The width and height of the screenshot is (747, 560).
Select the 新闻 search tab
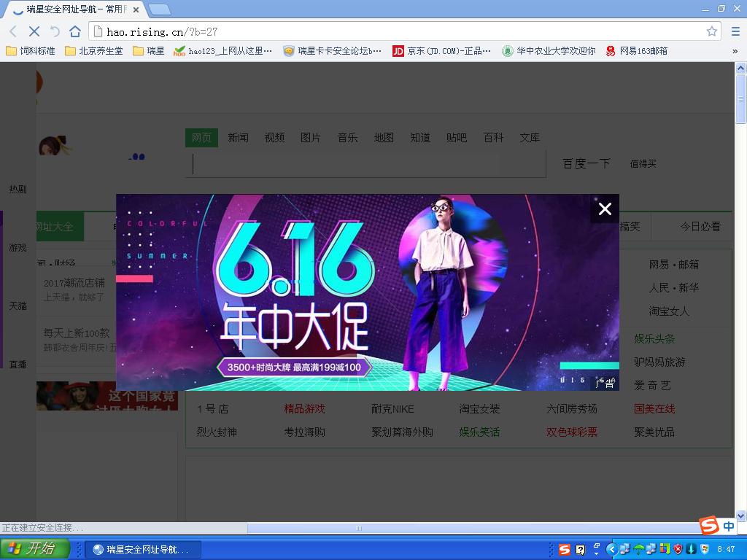[x=238, y=138]
